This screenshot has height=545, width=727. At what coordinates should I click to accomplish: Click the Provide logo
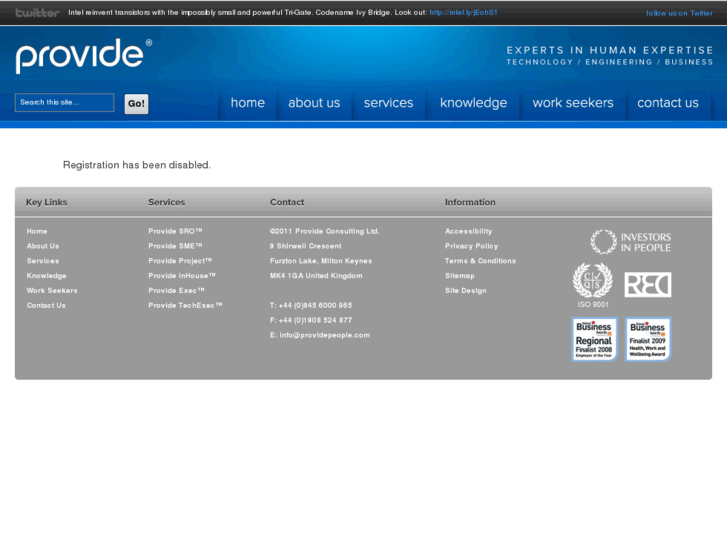[x=84, y=56]
